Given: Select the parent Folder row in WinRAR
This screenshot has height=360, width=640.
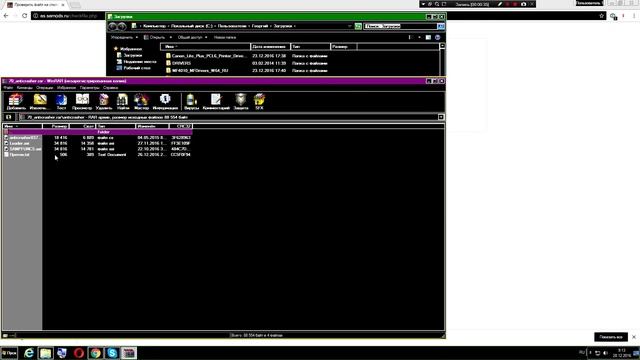Looking at the screenshot, I should [97, 132].
